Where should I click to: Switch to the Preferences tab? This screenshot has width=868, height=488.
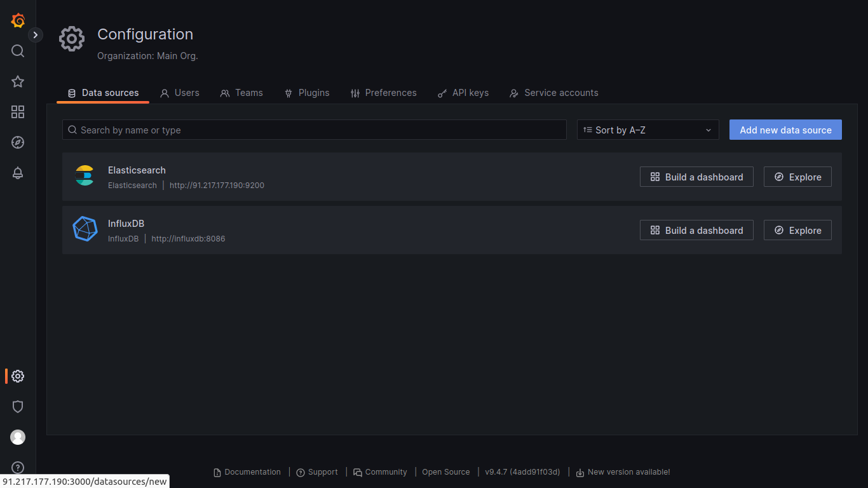pos(383,93)
